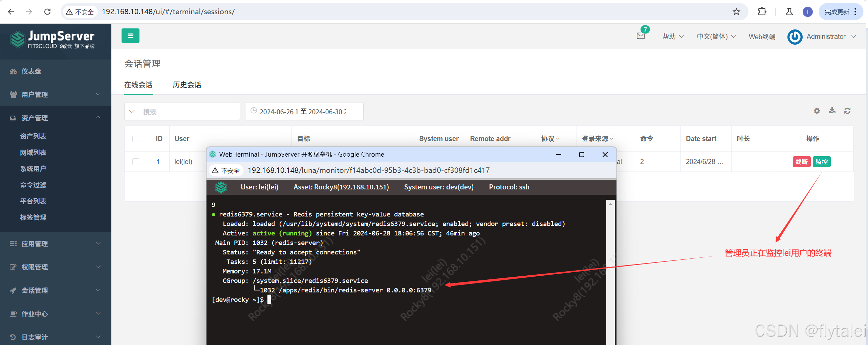Open the Chrome labs flask icon
The image size is (868, 345).
[x=789, y=12]
